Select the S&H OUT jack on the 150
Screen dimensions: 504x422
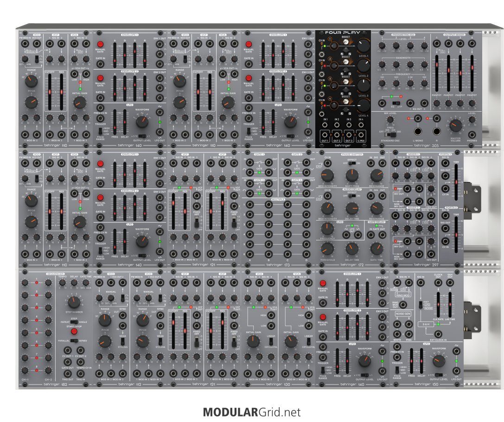450,283
